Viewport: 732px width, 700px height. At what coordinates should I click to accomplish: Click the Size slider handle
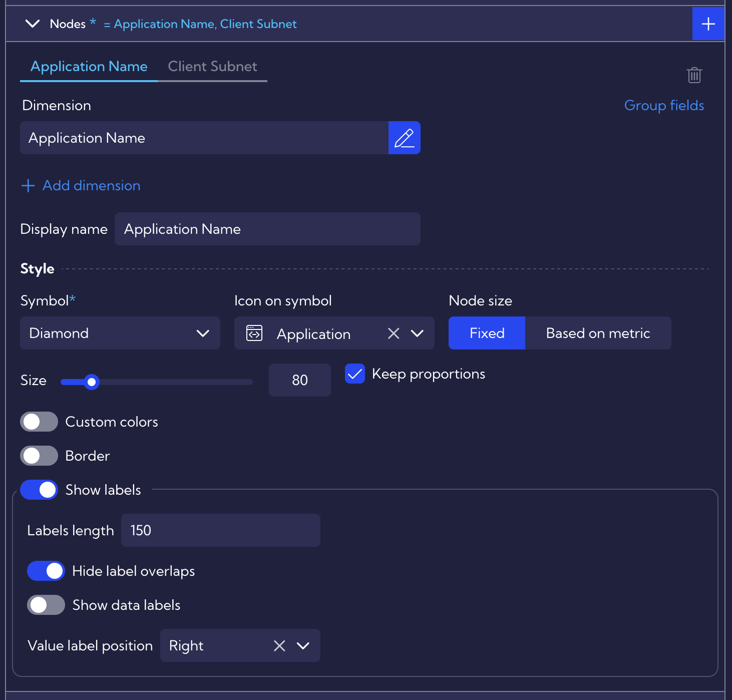(92, 382)
